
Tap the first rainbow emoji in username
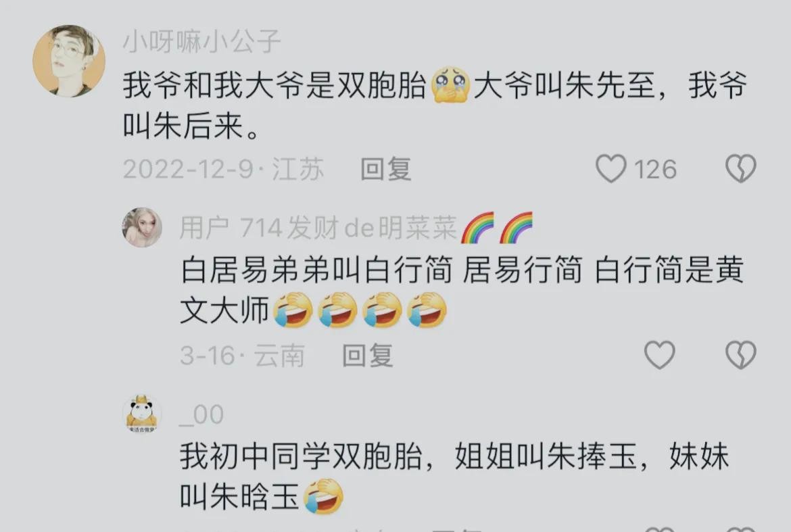[478, 227]
